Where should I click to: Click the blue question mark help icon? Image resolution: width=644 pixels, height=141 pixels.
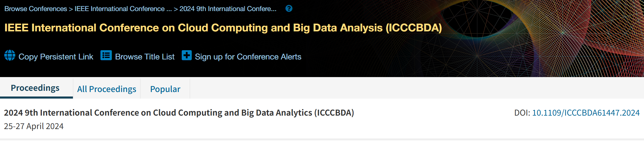click(x=289, y=8)
